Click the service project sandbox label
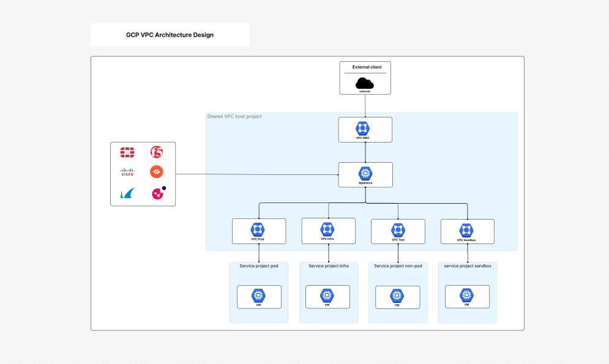 tap(468, 266)
